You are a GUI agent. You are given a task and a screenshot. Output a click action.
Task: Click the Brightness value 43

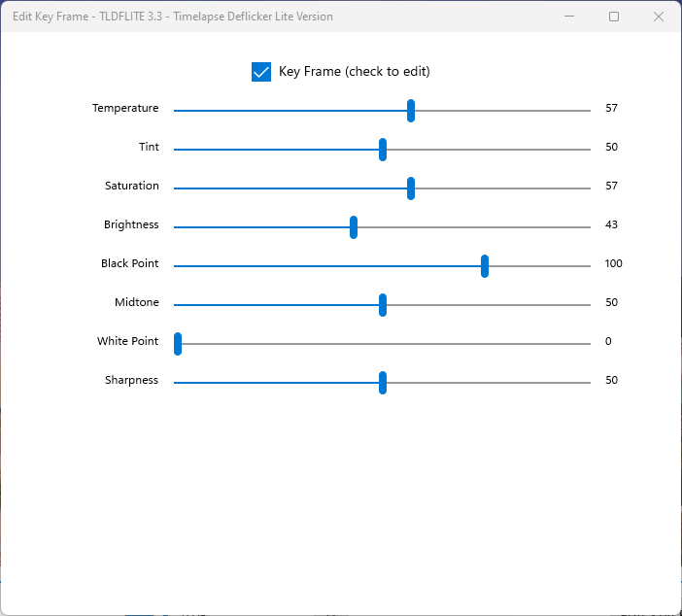[x=611, y=224]
